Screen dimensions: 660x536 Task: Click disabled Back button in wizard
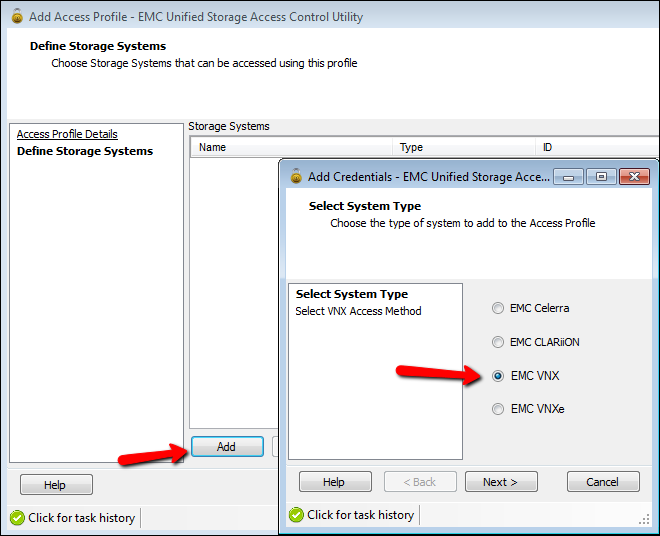pos(420,482)
